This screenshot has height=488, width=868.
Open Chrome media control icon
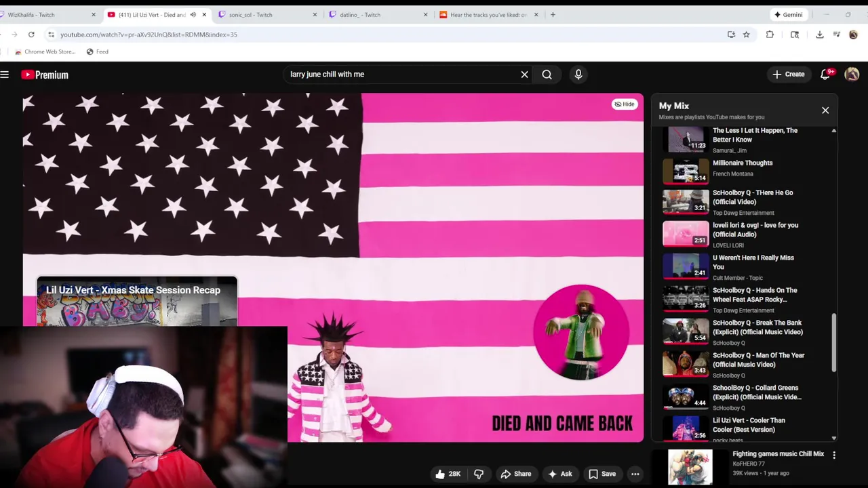click(837, 35)
